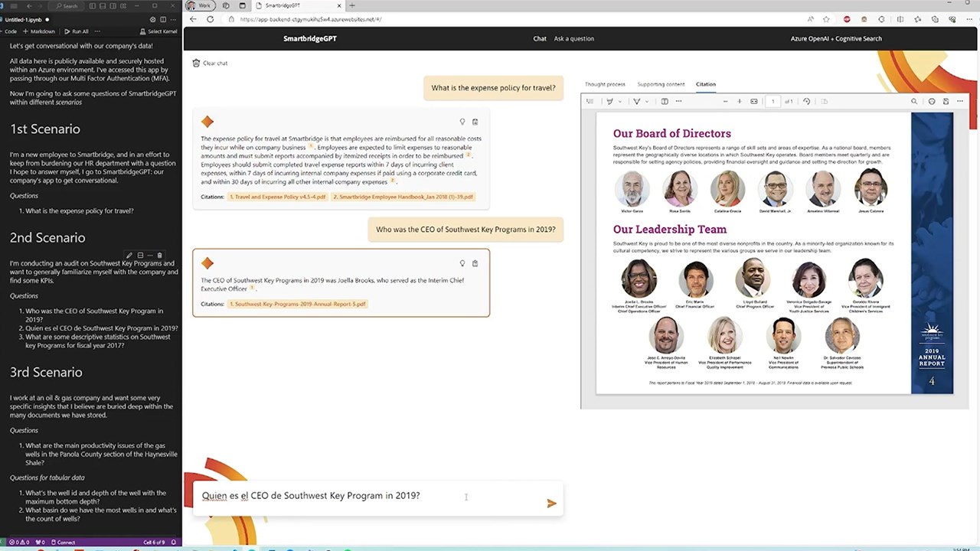The image size is (980, 551).
Task: Switch to the Thought process tab
Action: click(x=605, y=84)
